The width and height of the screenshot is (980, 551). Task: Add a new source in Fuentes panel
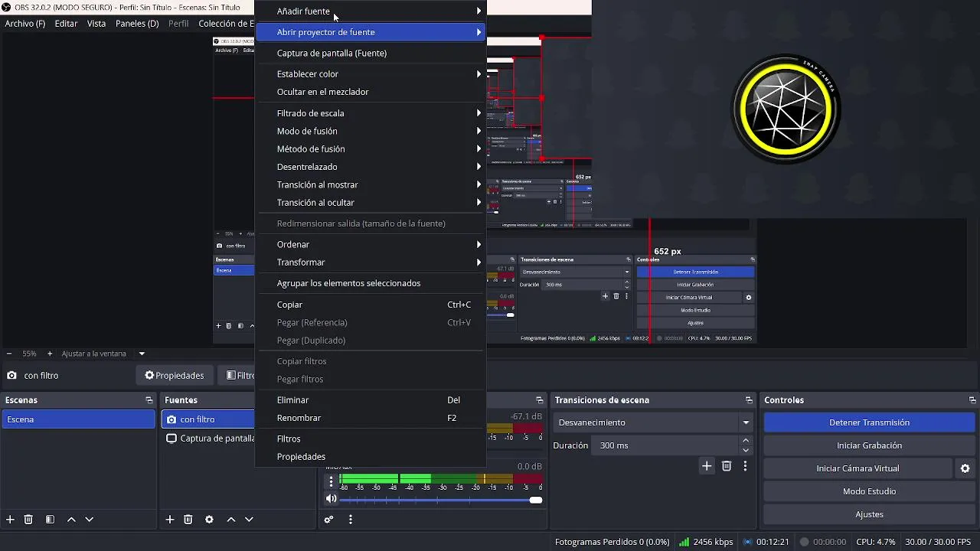pyautogui.click(x=170, y=520)
